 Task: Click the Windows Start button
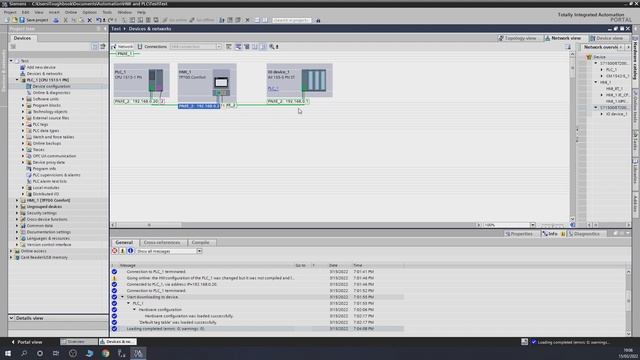pos(8,353)
